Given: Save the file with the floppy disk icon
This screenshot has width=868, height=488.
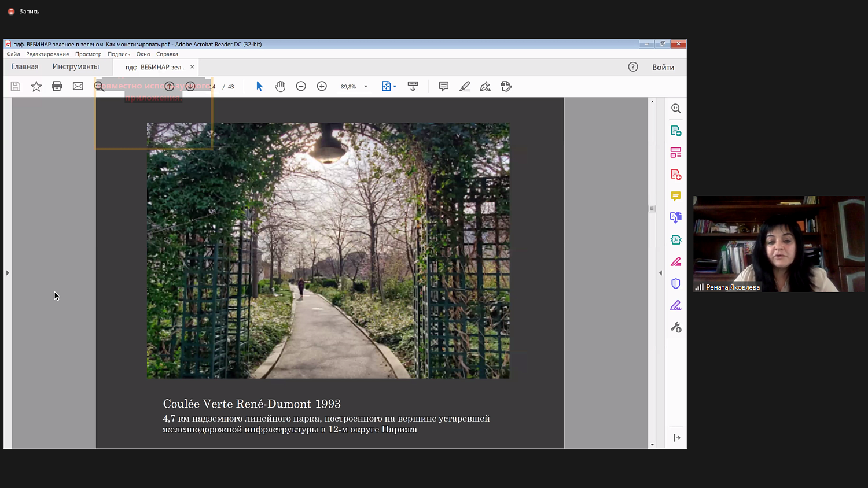Looking at the screenshot, I should 16,86.
